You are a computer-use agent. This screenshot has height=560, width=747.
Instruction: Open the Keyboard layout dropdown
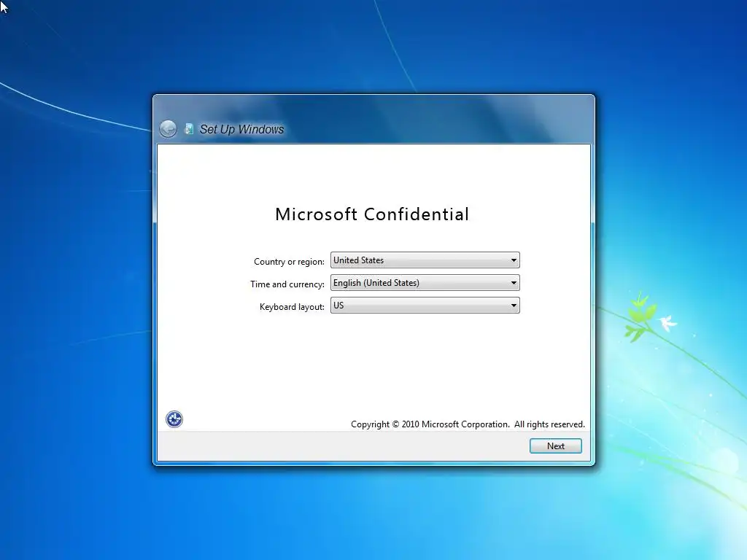[425, 306]
